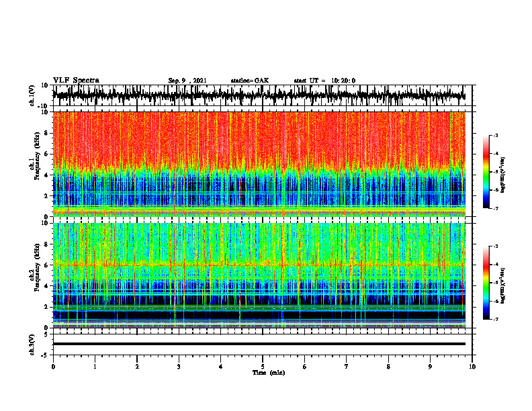532x411 pixels.
Task: Click the "ch.3(V)" axis label
Action: tap(32, 345)
